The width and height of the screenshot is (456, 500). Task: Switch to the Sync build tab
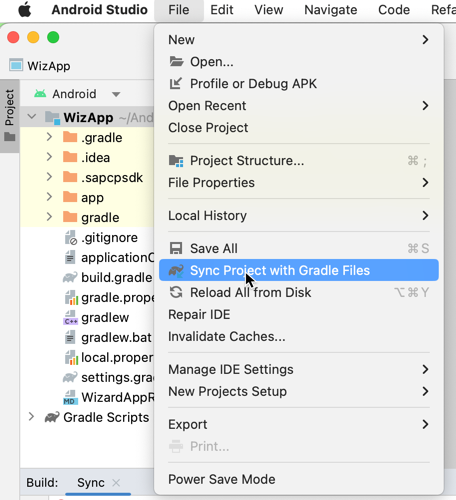(91, 483)
